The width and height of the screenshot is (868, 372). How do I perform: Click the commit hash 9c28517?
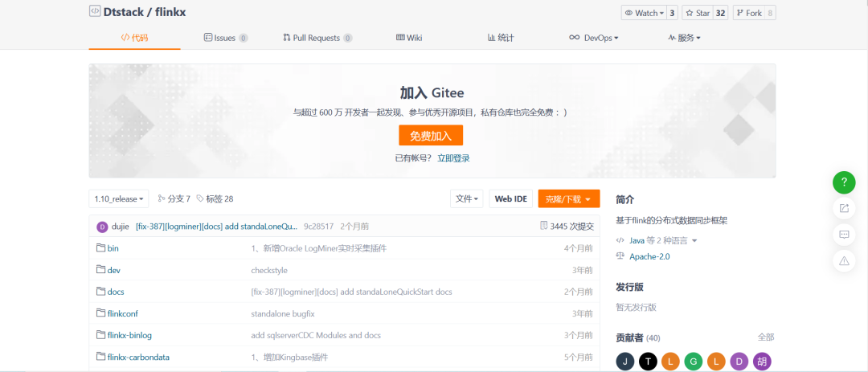[319, 227]
